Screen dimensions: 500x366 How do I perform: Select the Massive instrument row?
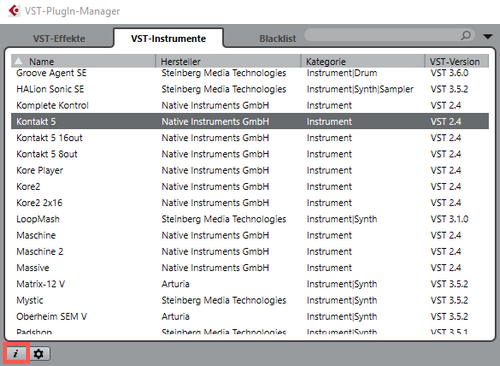[x=250, y=268]
